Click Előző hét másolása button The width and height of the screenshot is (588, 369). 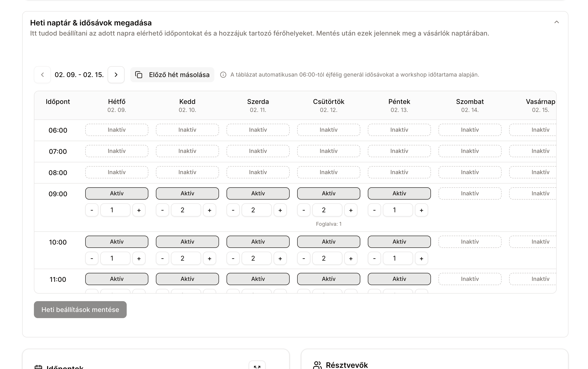[x=172, y=75]
